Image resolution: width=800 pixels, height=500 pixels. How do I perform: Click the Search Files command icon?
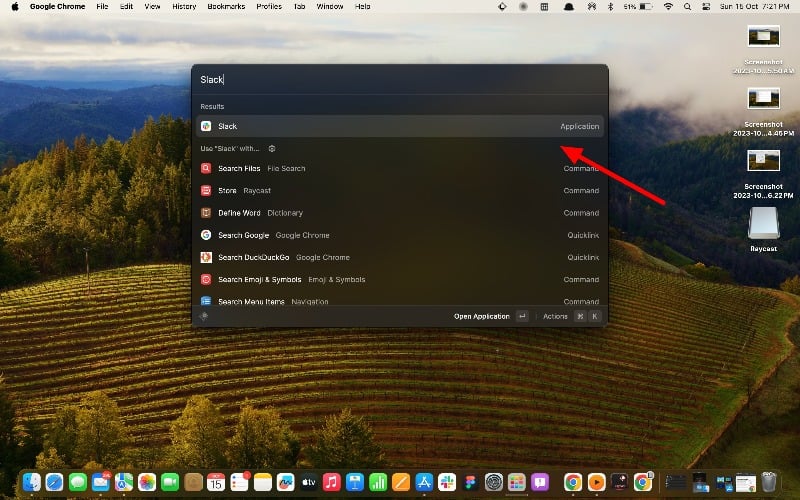(206, 169)
